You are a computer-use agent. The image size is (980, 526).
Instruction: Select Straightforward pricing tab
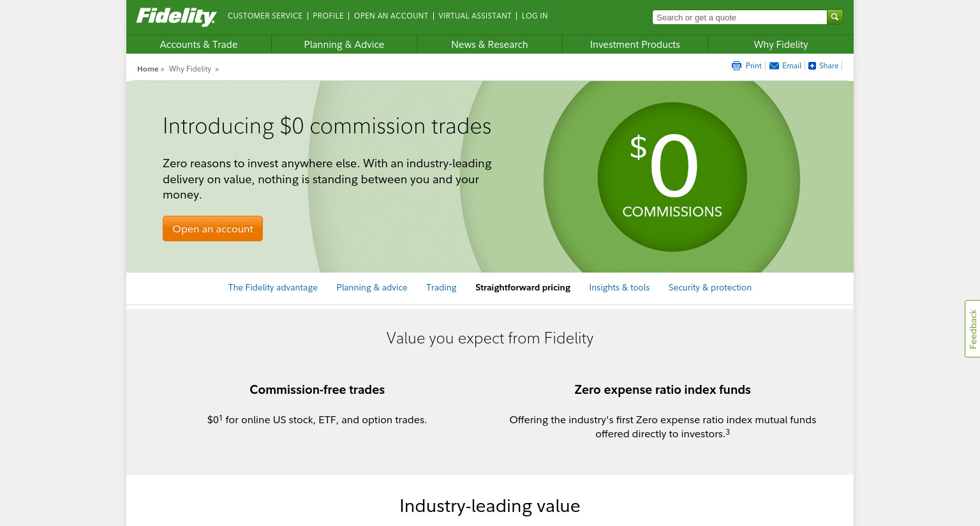(x=523, y=287)
